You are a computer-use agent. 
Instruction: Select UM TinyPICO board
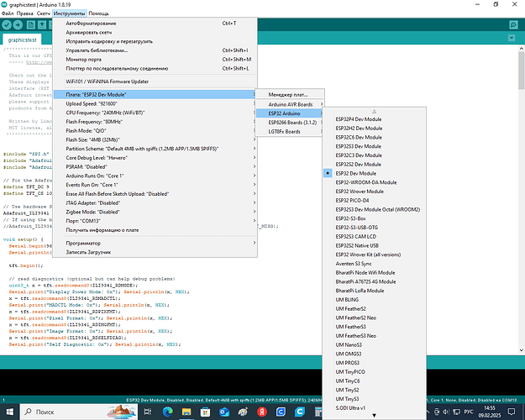(374, 372)
